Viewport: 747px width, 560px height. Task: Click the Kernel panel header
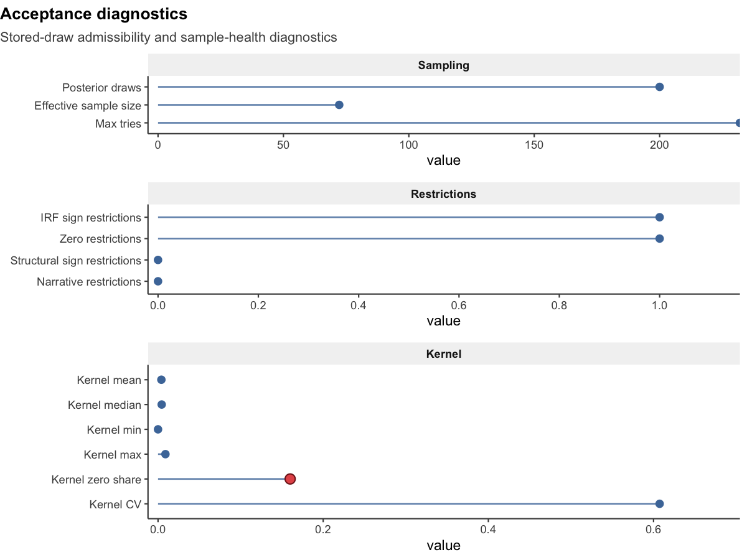pyautogui.click(x=443, y=354)
